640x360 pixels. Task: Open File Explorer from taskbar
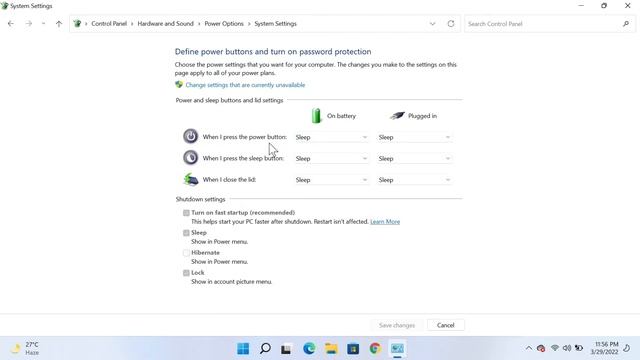point(331,349)
